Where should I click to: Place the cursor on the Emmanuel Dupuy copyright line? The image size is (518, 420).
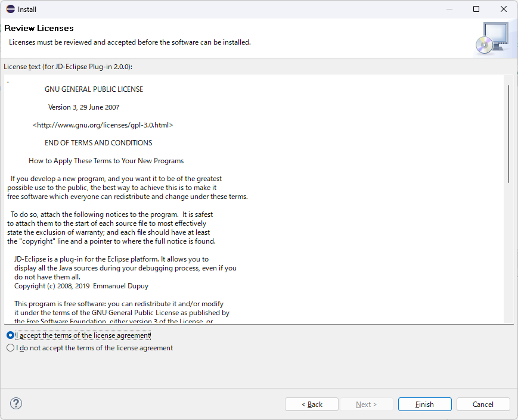pyautogui.click(x=81, y=286)
